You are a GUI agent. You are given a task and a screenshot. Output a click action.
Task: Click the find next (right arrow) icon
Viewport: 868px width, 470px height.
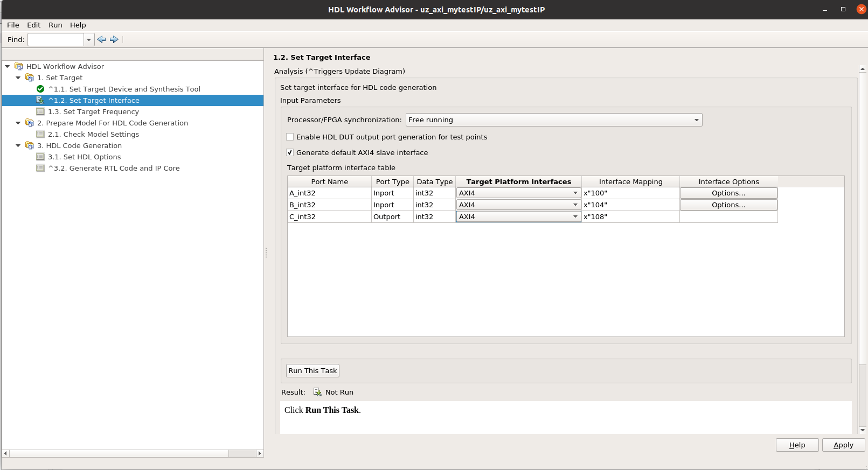coord(114,39)
